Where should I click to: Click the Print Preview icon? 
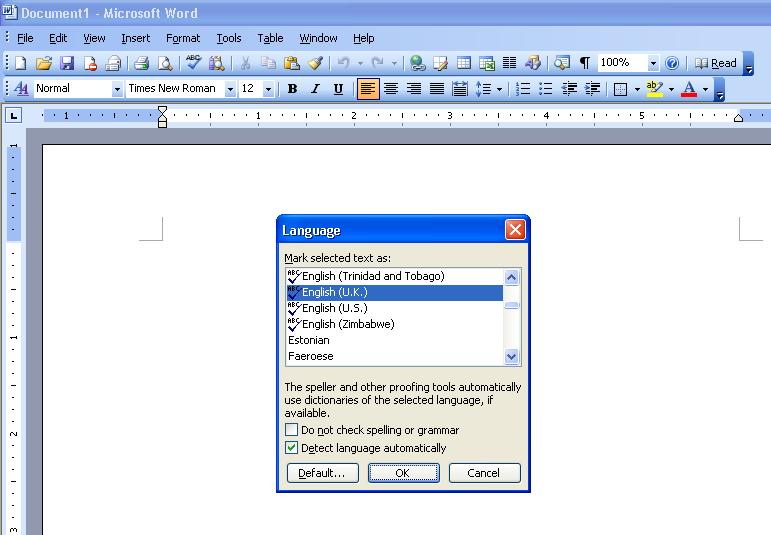(164, 63)
